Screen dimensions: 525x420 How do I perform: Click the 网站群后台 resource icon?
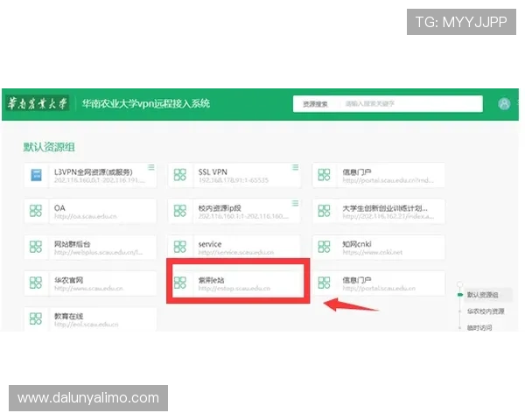(x=37, y=247)
